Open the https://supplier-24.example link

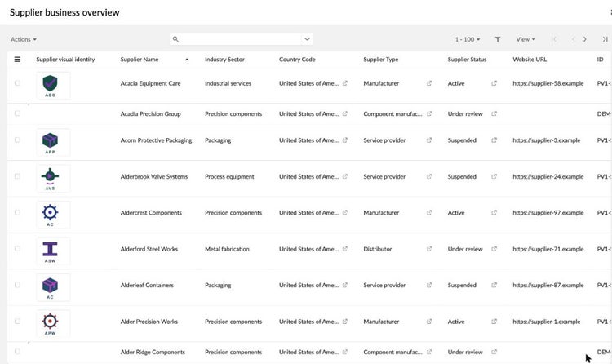click(548, 176)
